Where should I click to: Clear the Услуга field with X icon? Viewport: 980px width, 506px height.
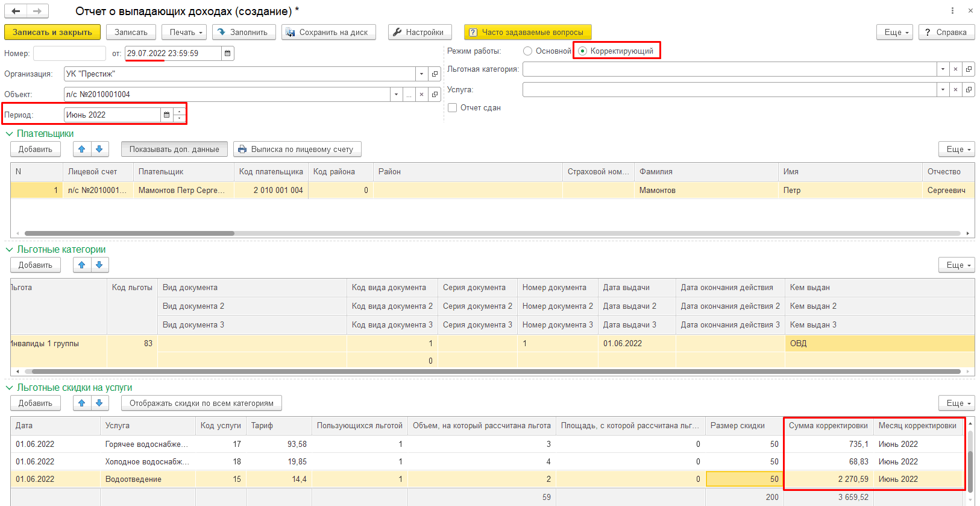click(x=955, y=90)
